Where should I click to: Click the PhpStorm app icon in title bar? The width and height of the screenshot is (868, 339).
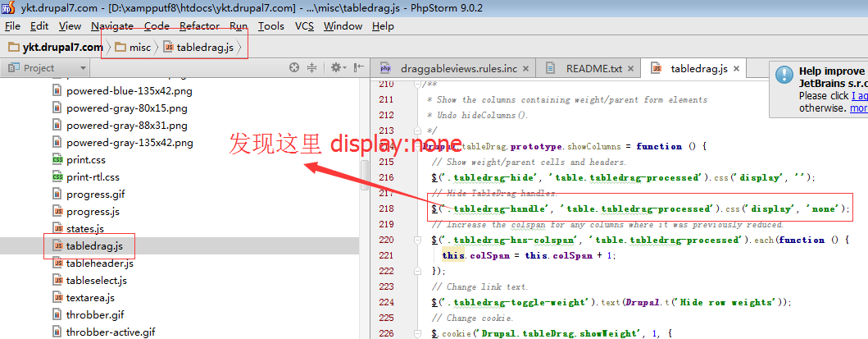tap(8, 8)
